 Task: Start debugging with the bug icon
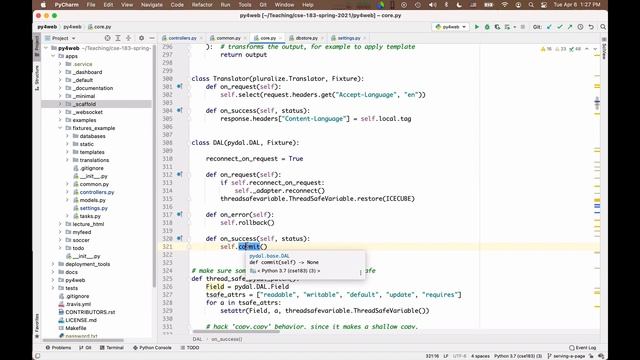[x=487, y=27]
